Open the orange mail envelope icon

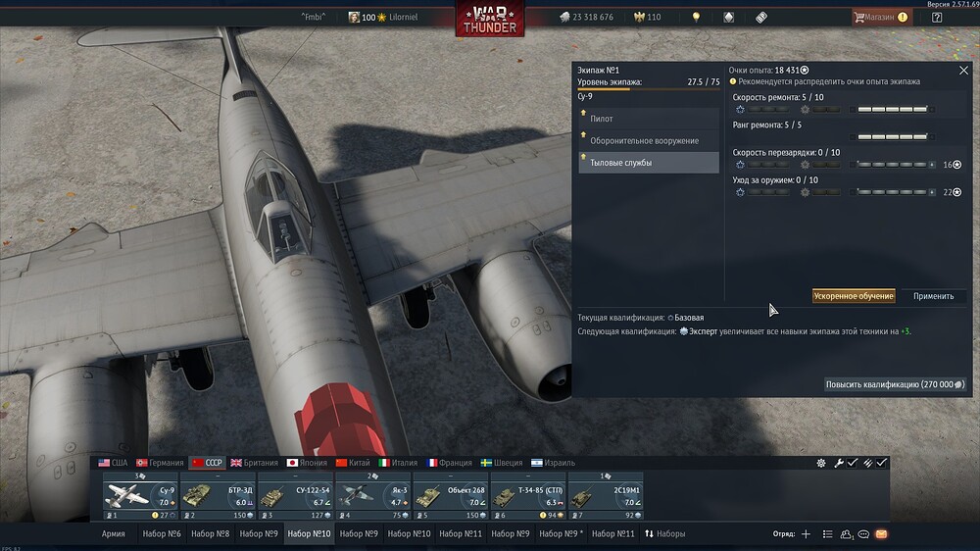point(881,533)
